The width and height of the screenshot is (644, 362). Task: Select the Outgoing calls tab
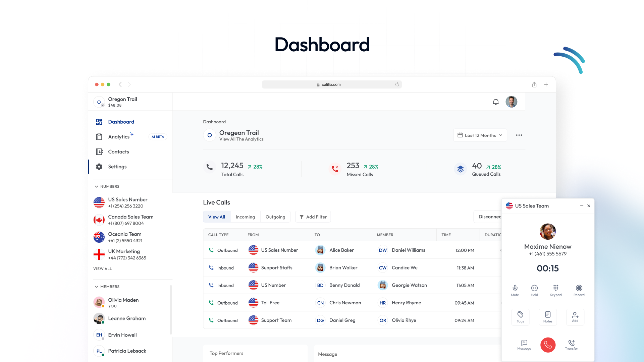[275, 217]
